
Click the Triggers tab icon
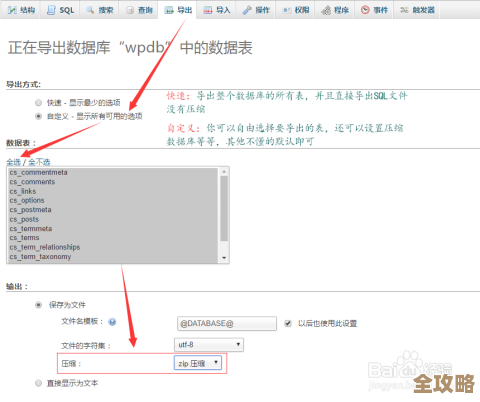point(404,10)
